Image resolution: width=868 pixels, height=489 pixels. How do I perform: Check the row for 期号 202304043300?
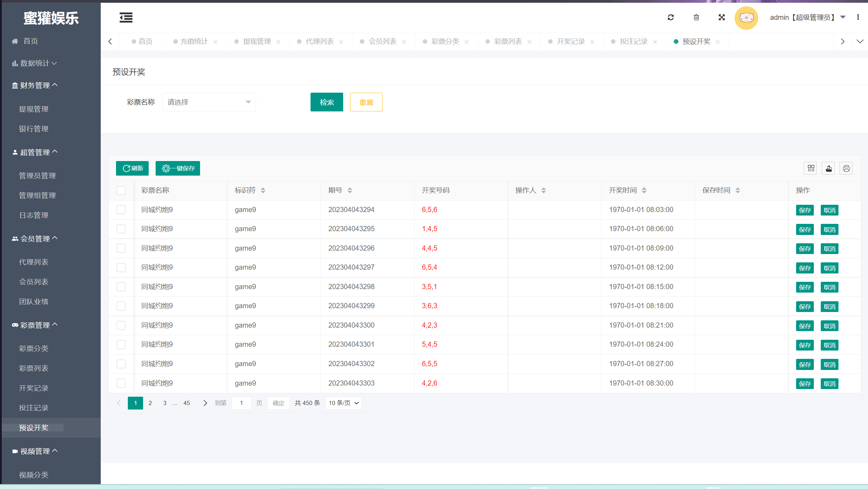121,325
